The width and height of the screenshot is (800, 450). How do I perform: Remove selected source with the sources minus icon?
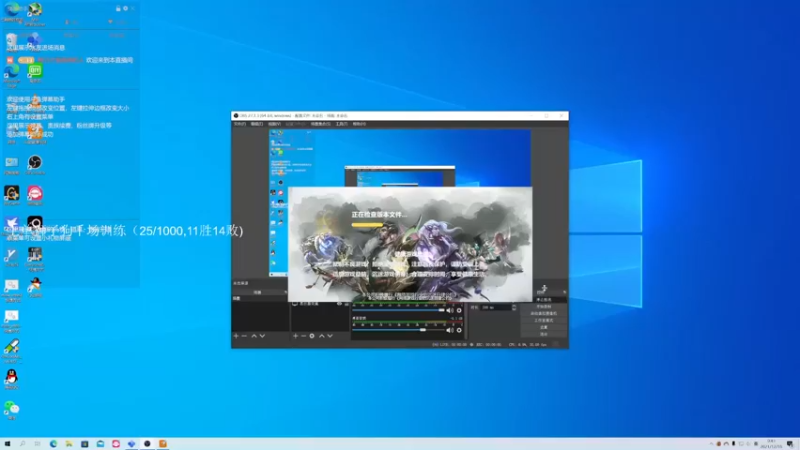(x=304, y=336)
